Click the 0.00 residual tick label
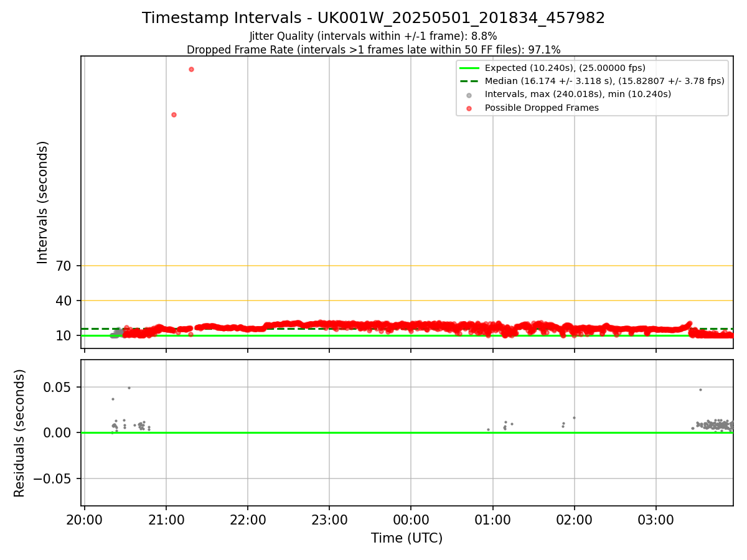The height and width of the screenshot is (560, 747). tap(59, 432)
